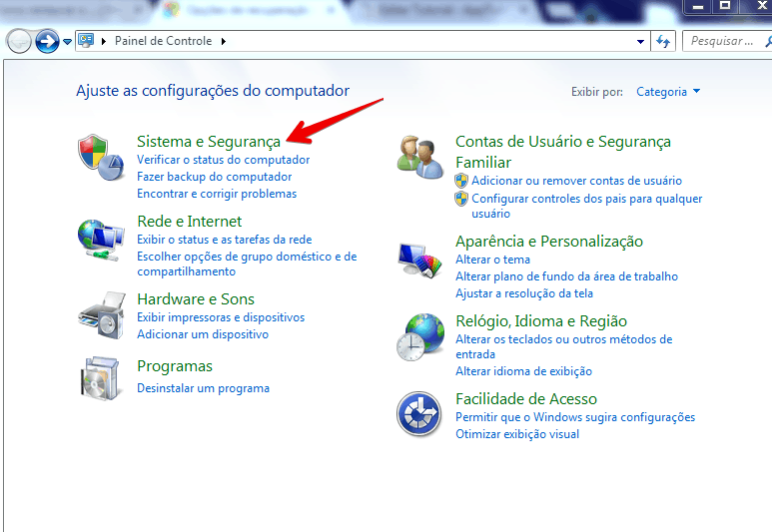Open Verificar o status do computador
The width and height of the screenshot is (772, 532).
pyautogui.click(x=223, y=160)
